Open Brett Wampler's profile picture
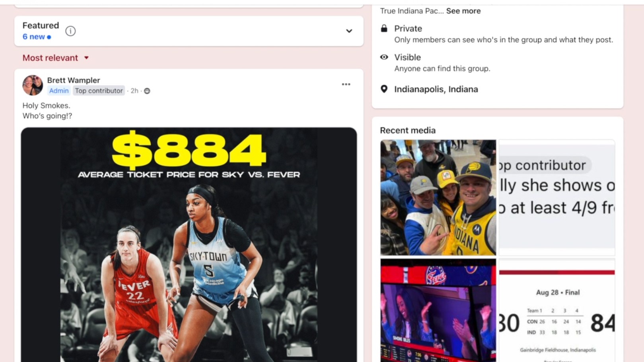 (33, 85)
